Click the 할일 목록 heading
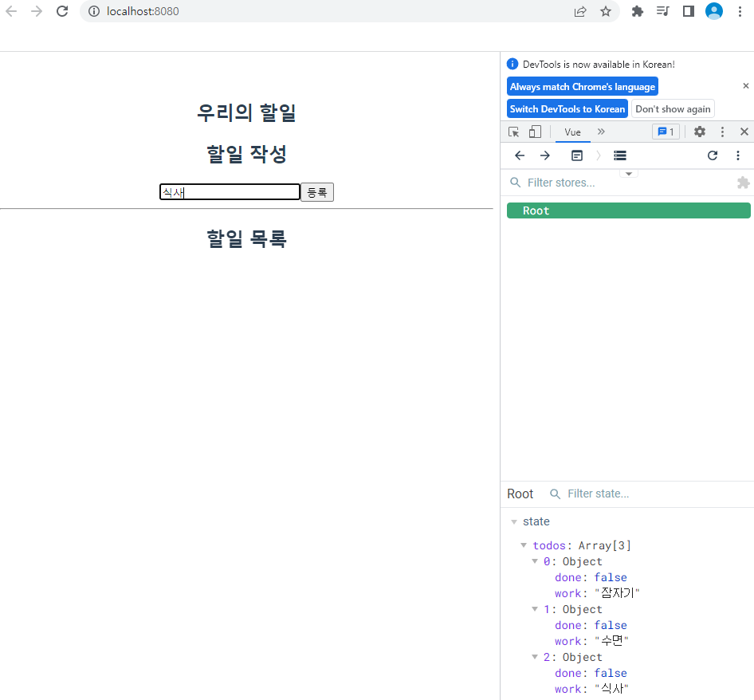754x700 pixels. point(246,238)
